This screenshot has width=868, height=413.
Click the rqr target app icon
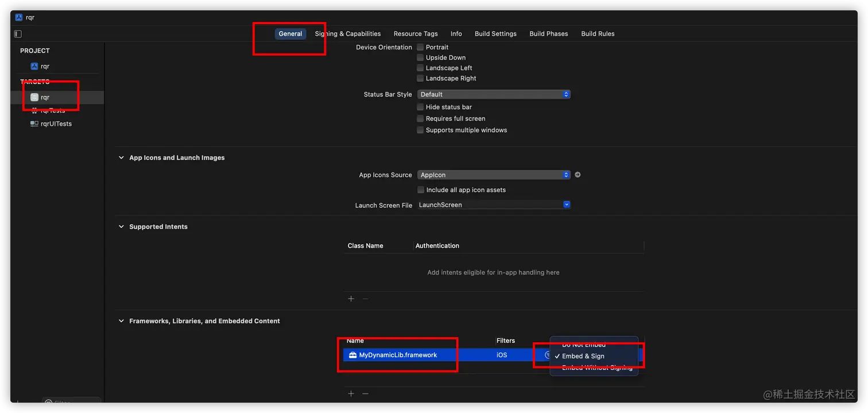tap(34, 97)
